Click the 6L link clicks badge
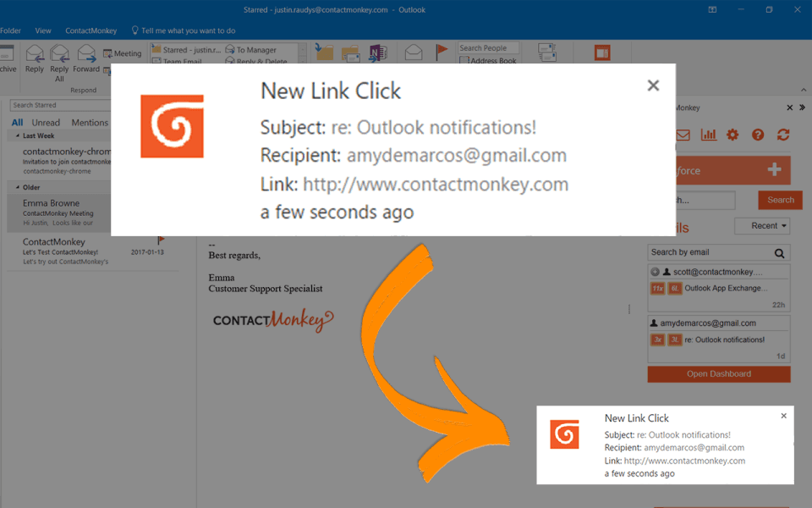 (675, 289)
